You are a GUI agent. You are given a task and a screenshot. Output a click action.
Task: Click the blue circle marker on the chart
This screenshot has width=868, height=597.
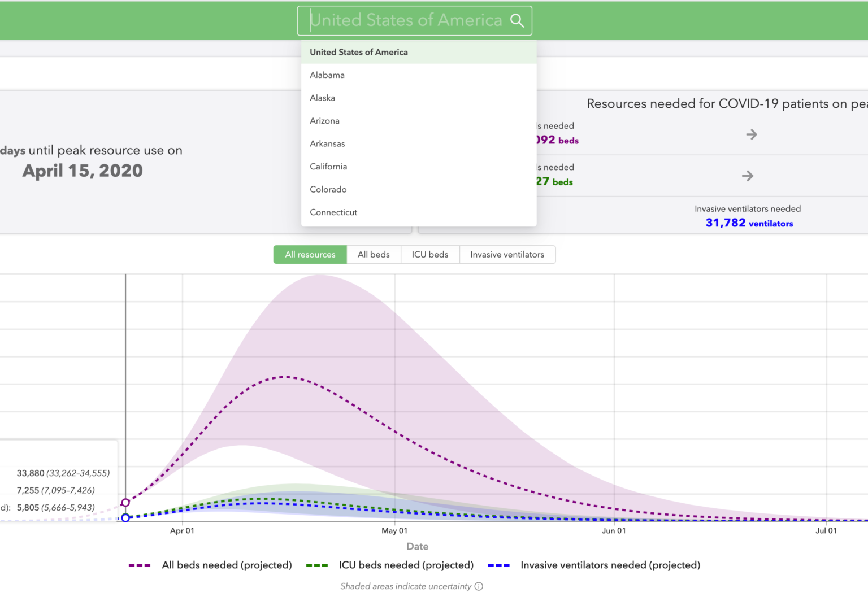[125, 517]
